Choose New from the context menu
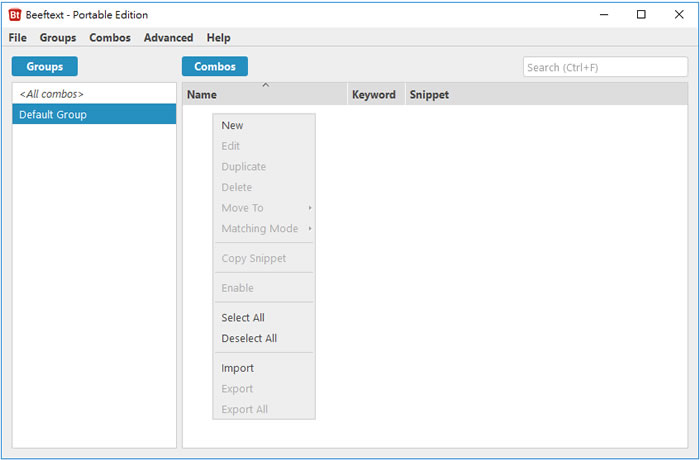 click(x=233, y=126)
